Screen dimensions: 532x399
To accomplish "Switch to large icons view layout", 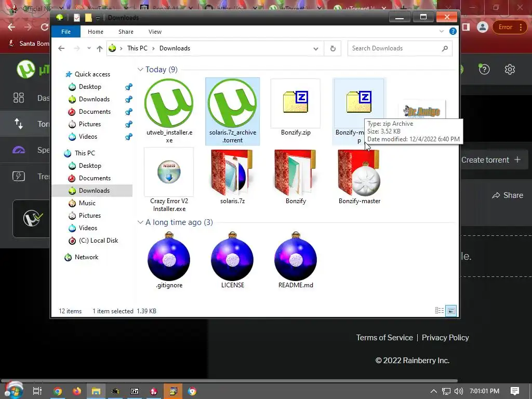I will click(451, 311).
